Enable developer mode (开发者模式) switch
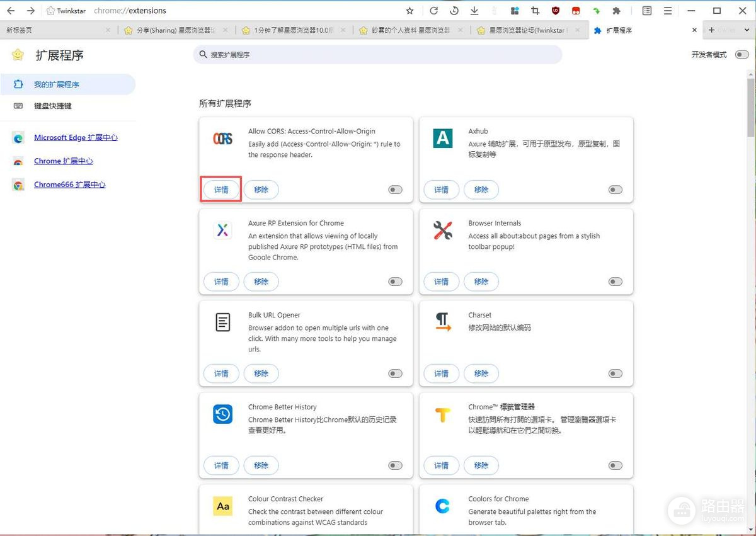The image size is (756, 536). pos(742,55)
